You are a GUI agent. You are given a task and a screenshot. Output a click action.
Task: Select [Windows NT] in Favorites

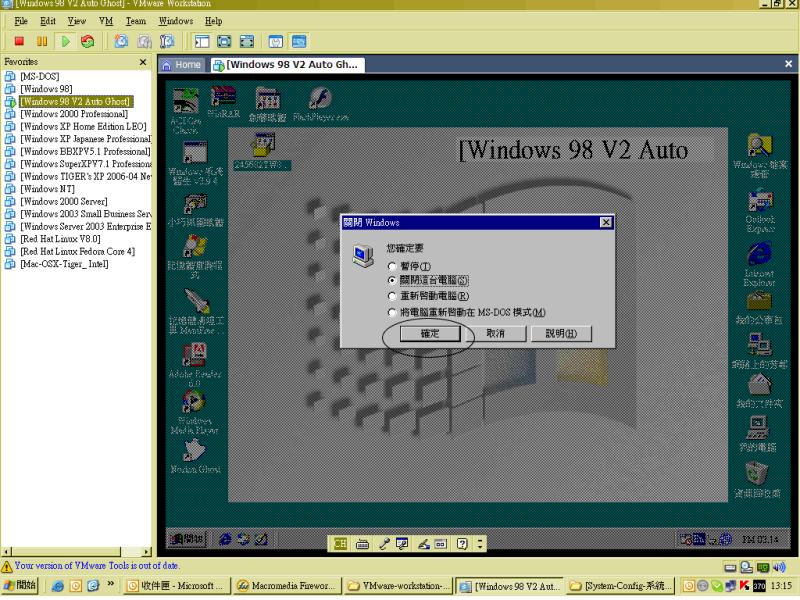[47, 189]
